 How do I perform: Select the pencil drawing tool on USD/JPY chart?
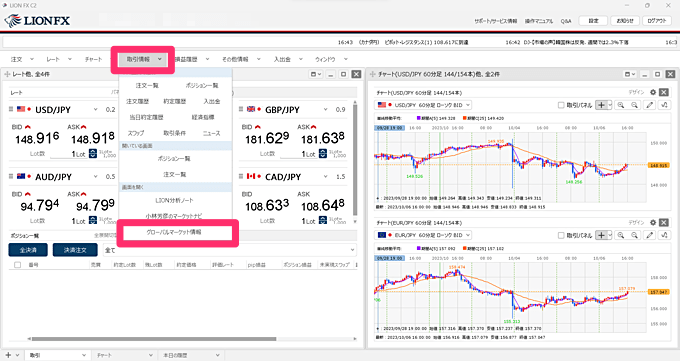pyautogui.click(x=649, y=105)
